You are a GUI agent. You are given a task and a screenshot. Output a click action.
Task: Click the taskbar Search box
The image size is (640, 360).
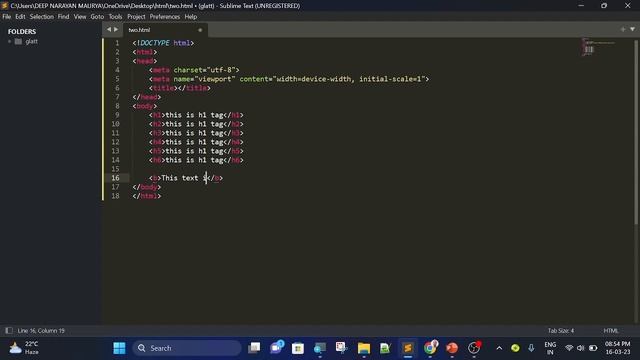tap(187, 348)
